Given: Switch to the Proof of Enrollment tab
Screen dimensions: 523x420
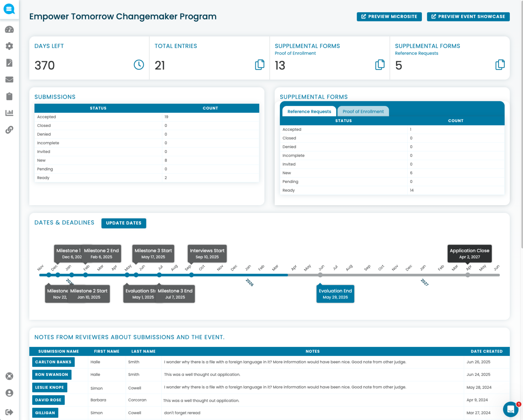Looking at the screenshot, I should (363, 111).
